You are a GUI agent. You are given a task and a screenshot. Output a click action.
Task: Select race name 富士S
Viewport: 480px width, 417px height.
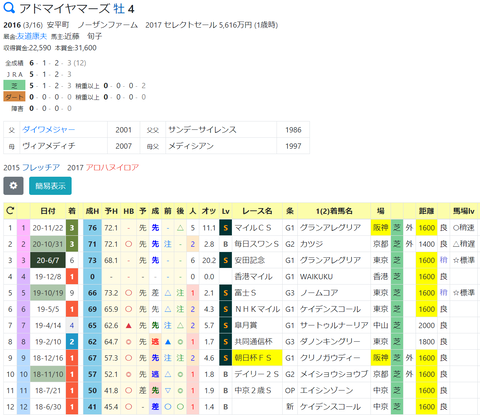coord(245,293)
